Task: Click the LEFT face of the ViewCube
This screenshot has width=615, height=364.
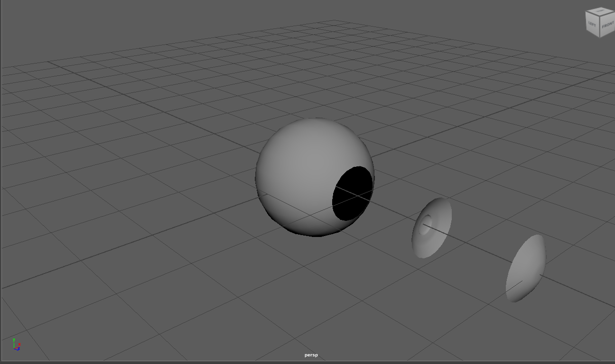Action: [x=593, y=24]
